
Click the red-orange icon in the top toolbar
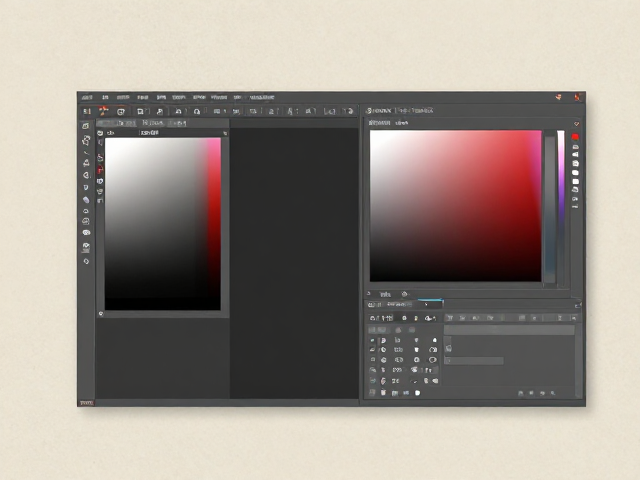click(x=104, y=111)
